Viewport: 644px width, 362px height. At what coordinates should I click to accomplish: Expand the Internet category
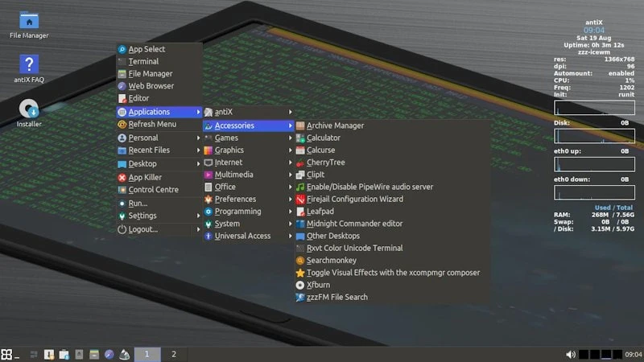[249, 162]
